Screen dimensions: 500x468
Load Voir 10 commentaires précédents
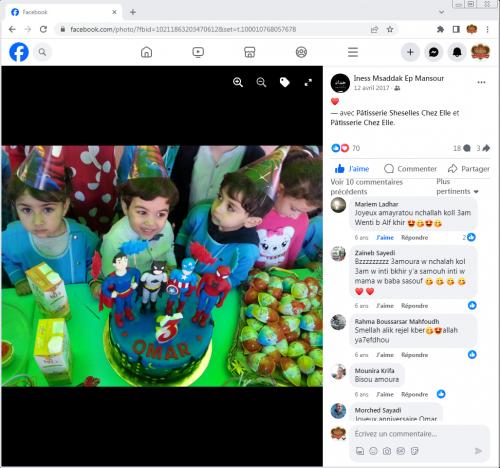tap(366, 187)
